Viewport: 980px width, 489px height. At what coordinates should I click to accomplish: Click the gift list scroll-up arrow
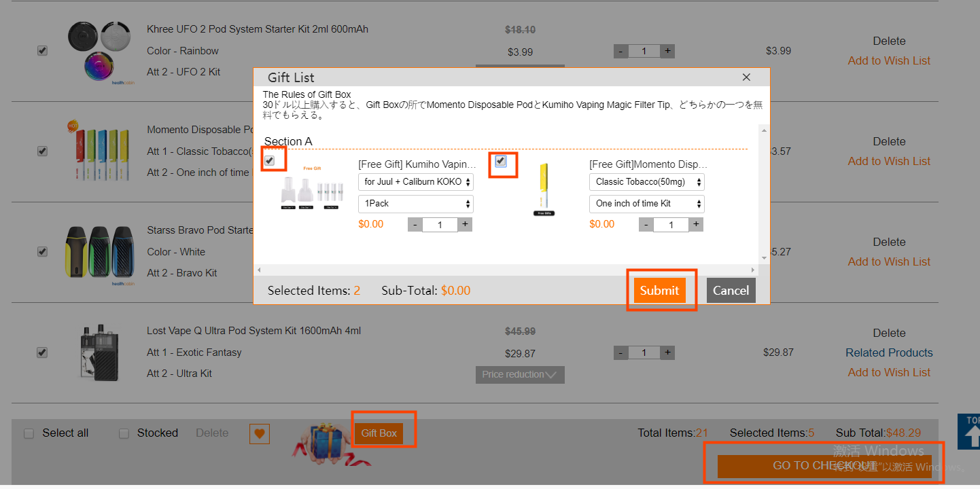tap(764, 130)
